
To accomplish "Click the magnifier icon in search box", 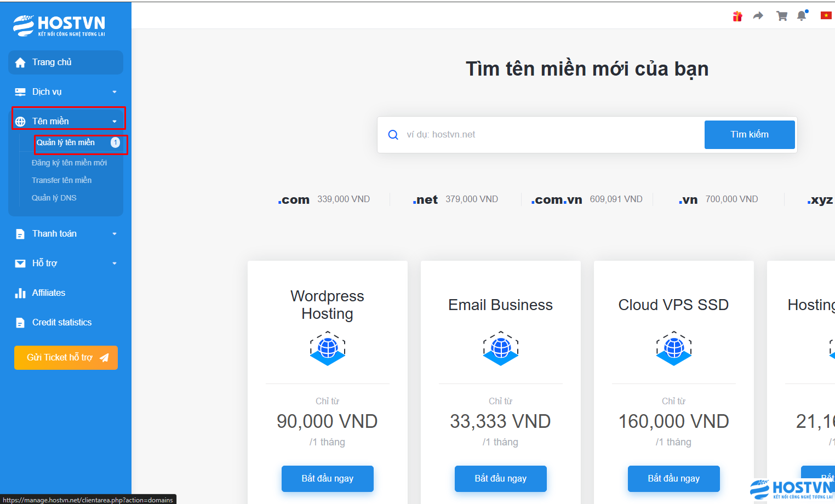I will click(x=393, y=135).
